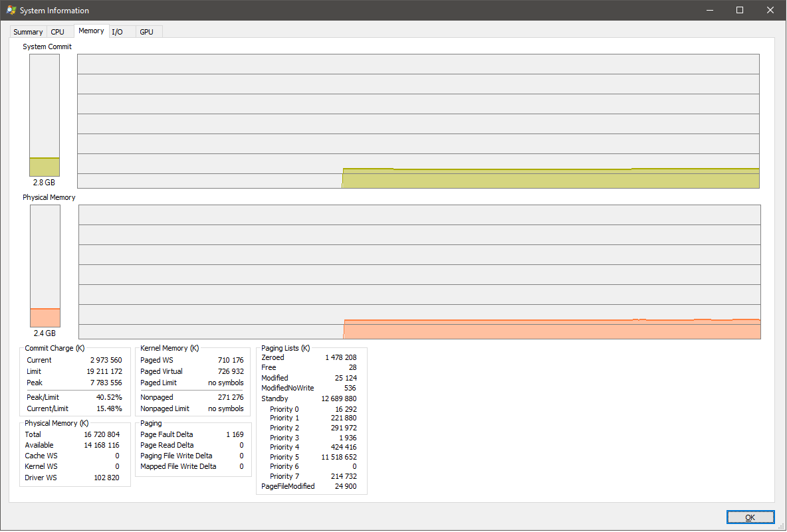Click Paged Virtual value 726 932
Viewport: 787px width, 532px height.
point(231,371)
